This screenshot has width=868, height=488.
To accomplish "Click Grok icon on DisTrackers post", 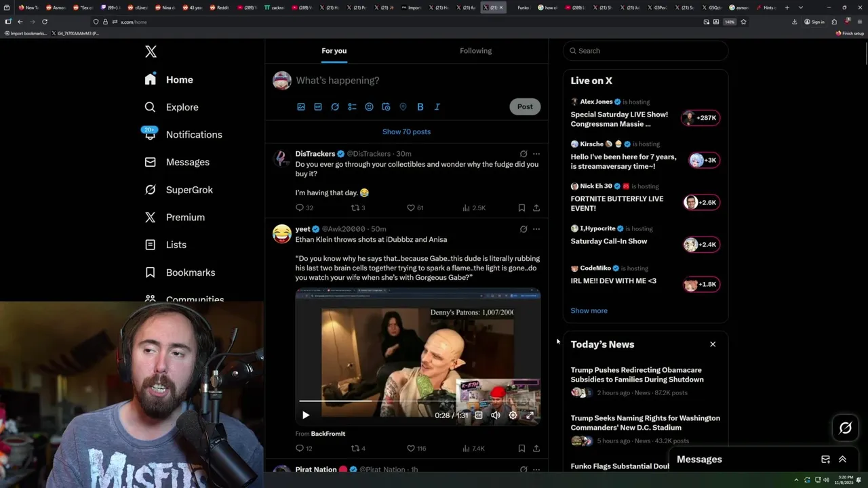I will coord(524,154).
